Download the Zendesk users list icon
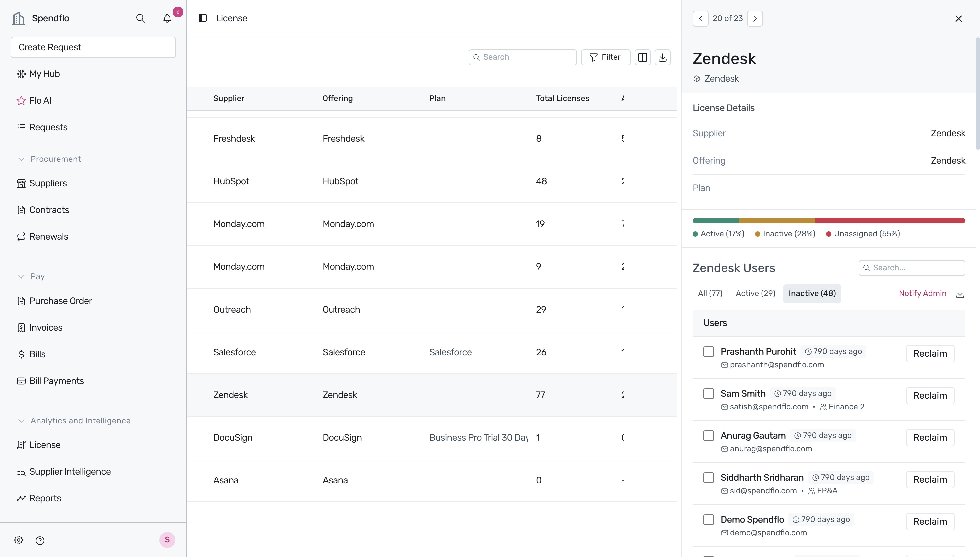This screenshot has height=557, width=980. [960, 294]
